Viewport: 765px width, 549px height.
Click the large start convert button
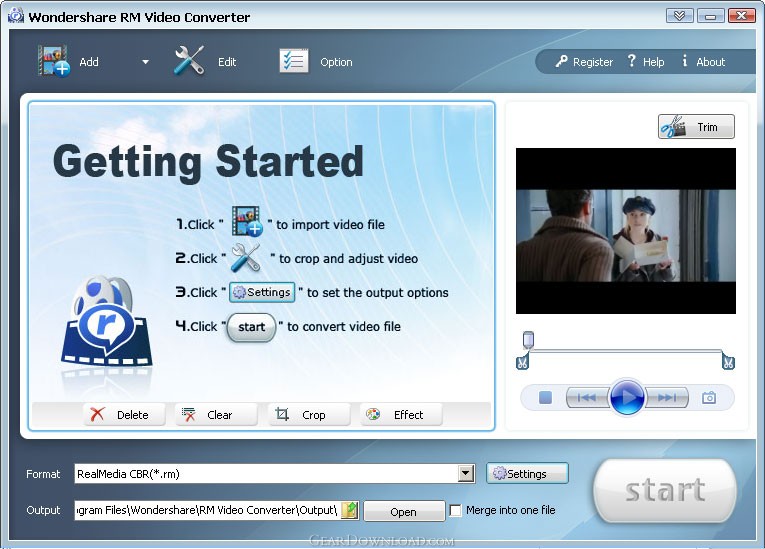tap(664, 490)
